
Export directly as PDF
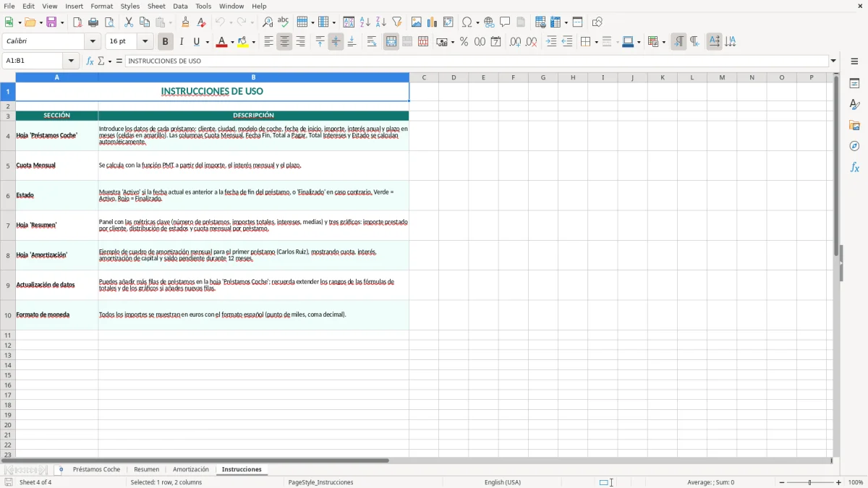pyautogui.click(x=77, y=22)
